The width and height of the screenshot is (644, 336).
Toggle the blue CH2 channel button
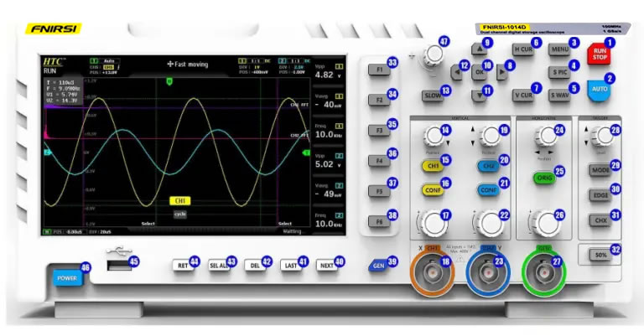[x=488, y=166]
